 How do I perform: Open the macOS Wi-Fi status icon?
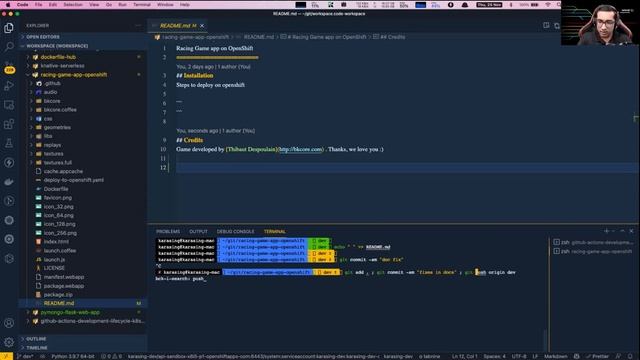coord(548,4)
